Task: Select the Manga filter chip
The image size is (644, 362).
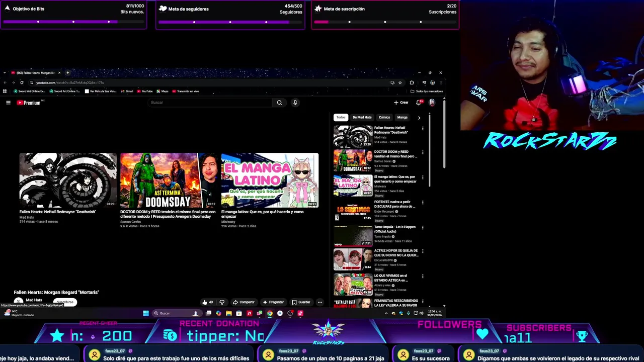Action: tap(403, 117)
